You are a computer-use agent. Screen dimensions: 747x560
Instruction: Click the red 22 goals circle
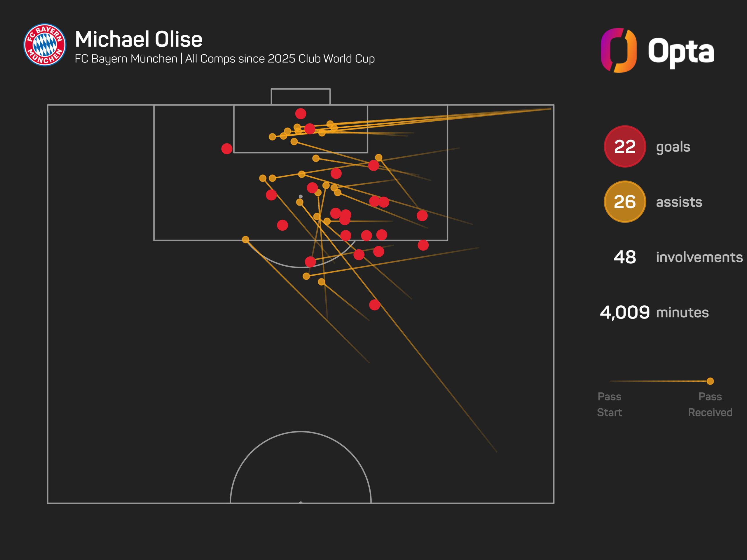[625, 146]
